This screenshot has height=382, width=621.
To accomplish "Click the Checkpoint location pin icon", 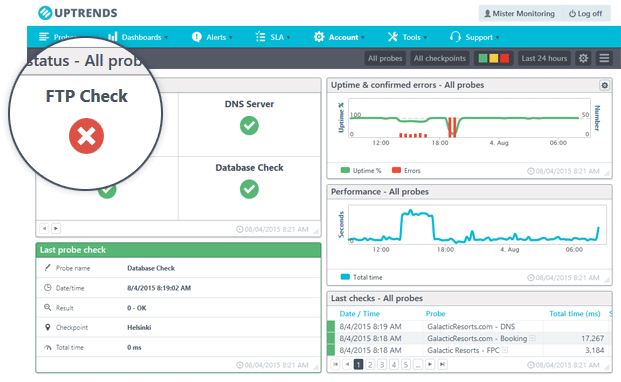I will [x=47, y=327].
